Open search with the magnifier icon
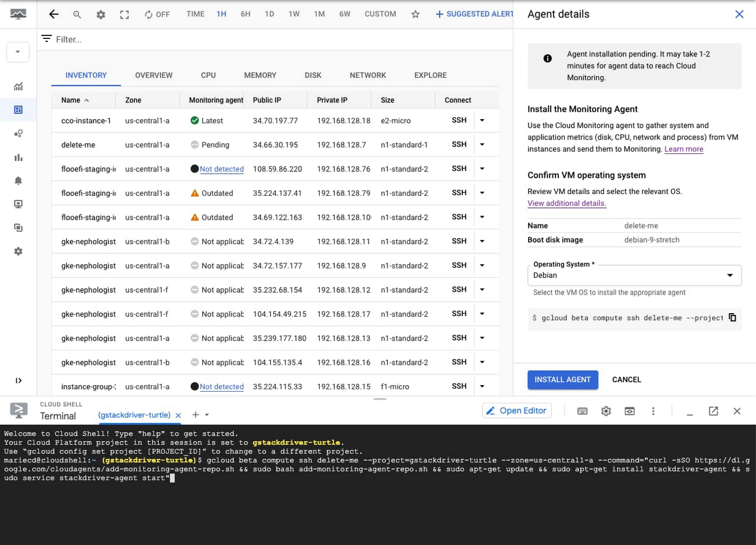Image resolution: width=756 pixels, height=545 pixels. click(x=77, y=15)
